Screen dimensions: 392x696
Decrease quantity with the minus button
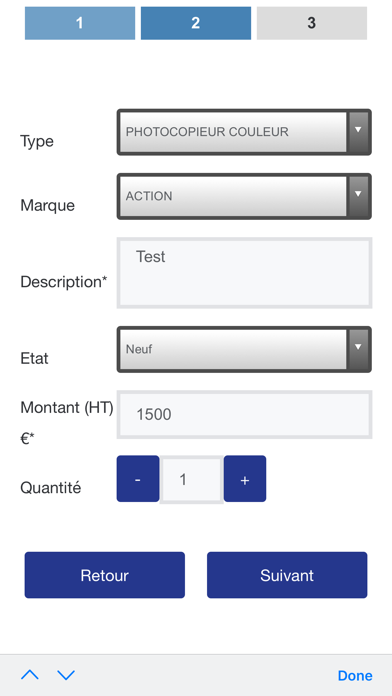click(138, 478)
